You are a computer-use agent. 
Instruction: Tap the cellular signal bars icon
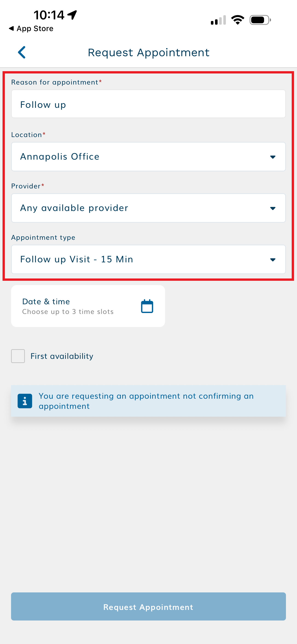pos(218,20)
